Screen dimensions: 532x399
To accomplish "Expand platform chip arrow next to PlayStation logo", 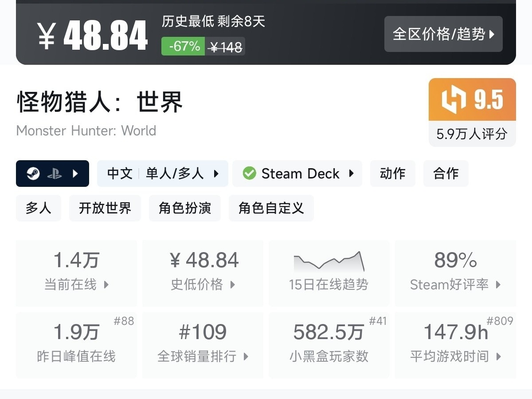I will (x=75, y=174).
